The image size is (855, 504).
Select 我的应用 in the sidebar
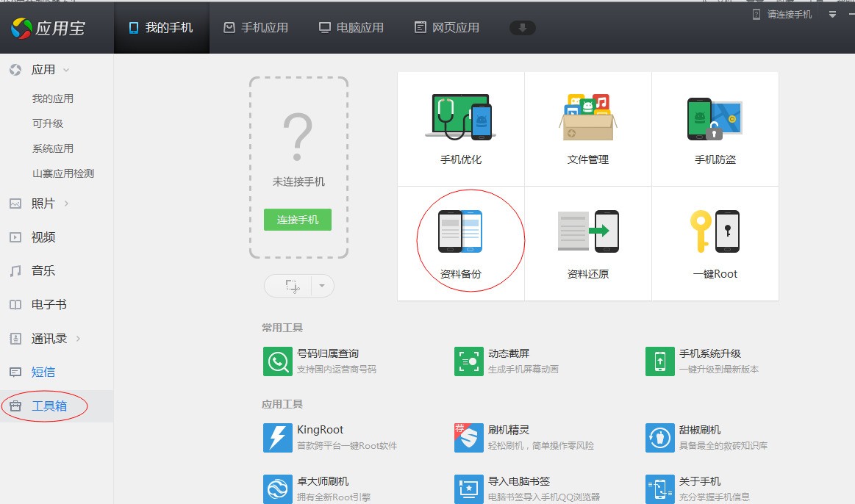point(53,98)
